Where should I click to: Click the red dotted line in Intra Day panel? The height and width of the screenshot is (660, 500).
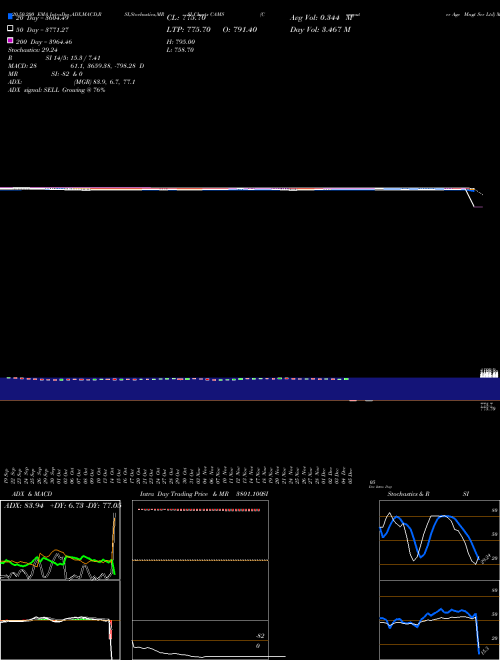point(199,510)
